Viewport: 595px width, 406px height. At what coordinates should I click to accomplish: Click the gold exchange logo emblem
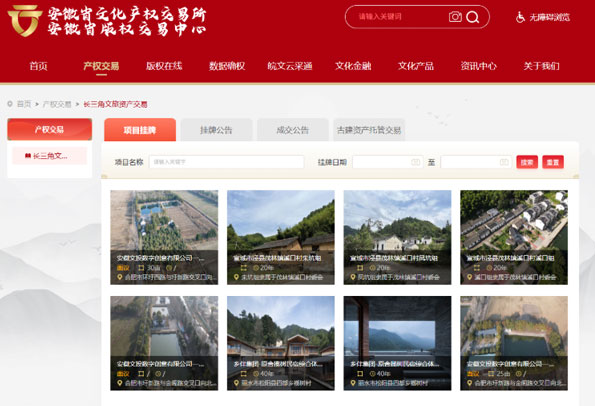[x=24, y=20]
